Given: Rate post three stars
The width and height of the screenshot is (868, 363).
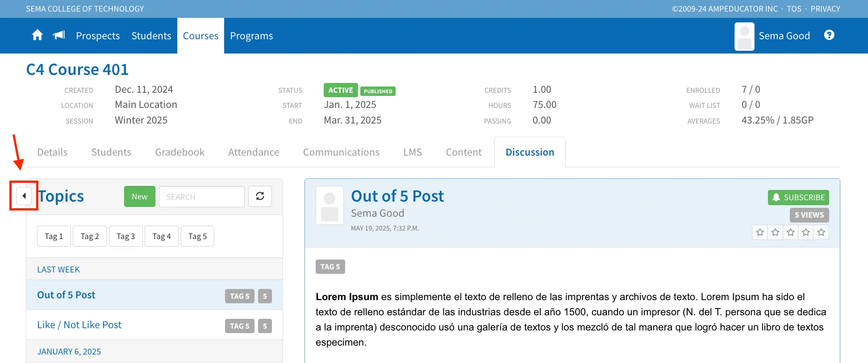Looking at the screenshot, I should [x=790, y=232].
